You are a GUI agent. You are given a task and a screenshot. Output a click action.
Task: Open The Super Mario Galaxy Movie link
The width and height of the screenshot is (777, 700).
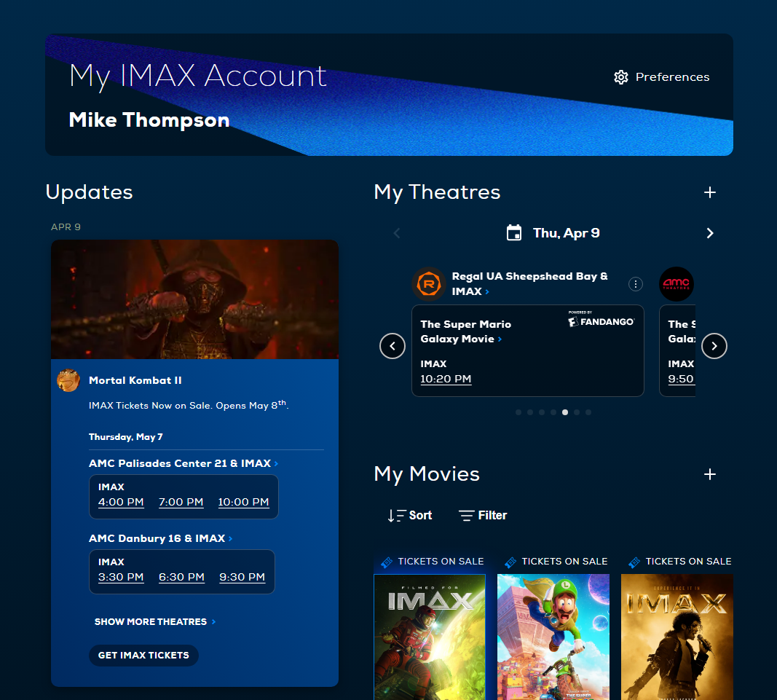click(465, 331)
